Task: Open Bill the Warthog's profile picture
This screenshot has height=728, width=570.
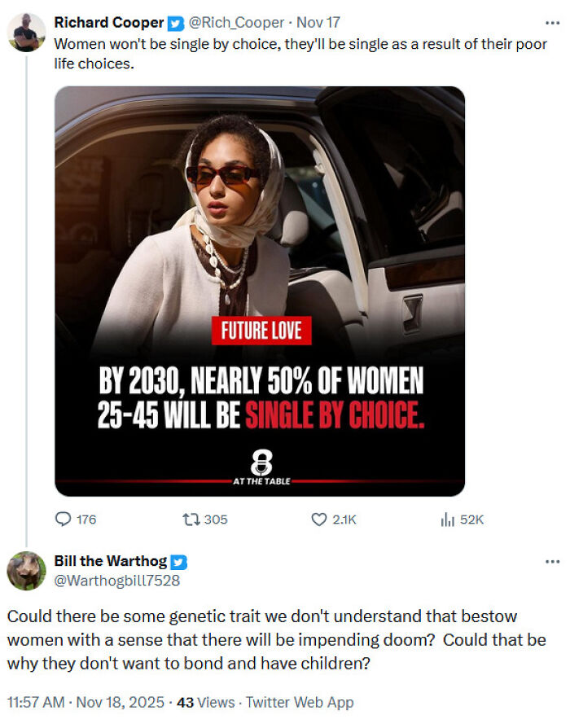Action: 25,566
